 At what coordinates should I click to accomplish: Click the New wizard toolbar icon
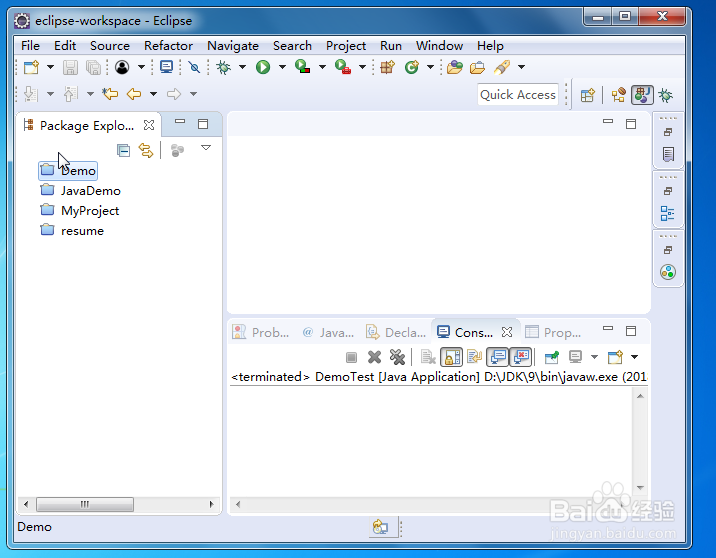pos(32,68)
